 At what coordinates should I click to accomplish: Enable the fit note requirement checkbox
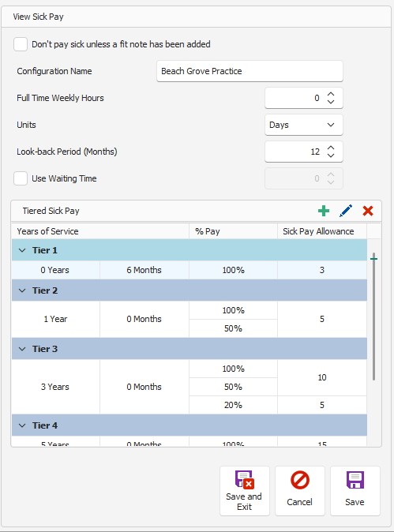pyautogui.click(x=21, y=44)
